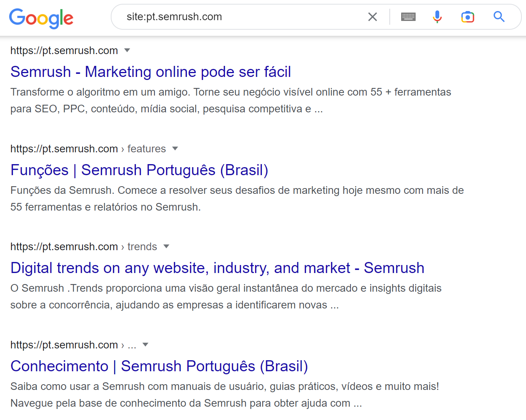The height and width of the screenshot is (420, 526).
Task: Select the trends breadcrumb in the third result
Action: click(142, 246)
